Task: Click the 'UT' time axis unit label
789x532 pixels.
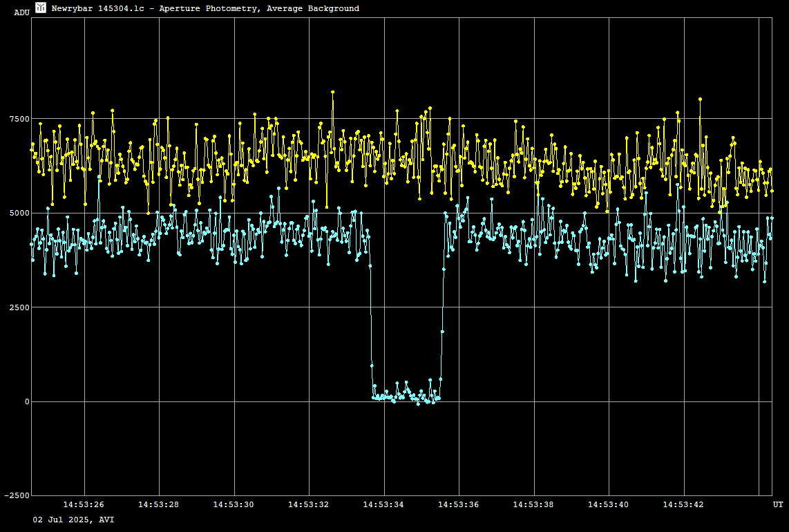Action: coord(777,505)
